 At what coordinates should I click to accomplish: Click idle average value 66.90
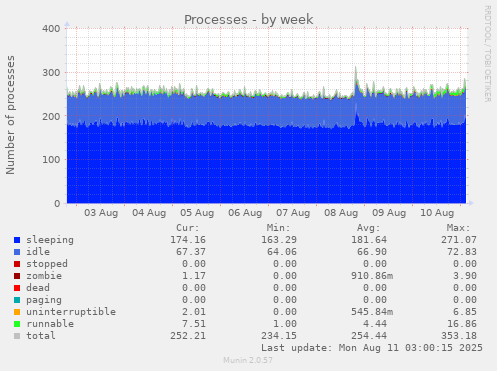[372, 252]
